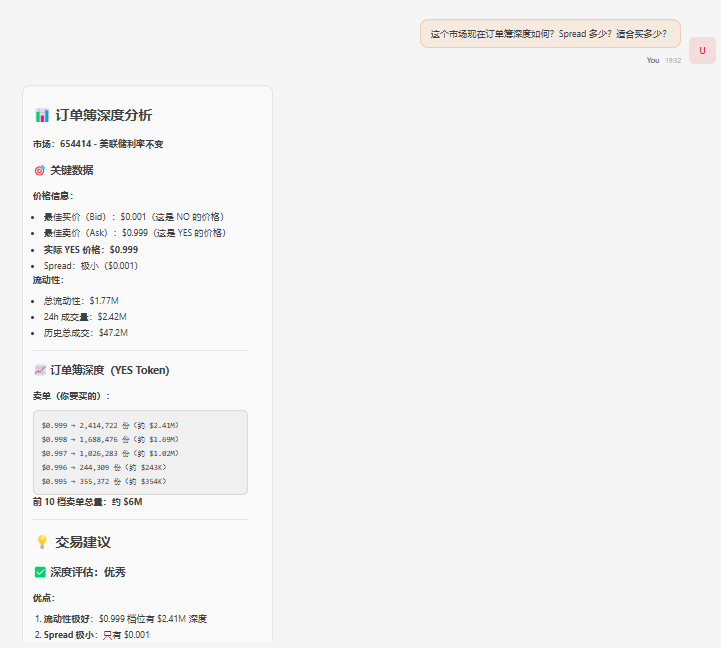Click the user's question message bubble
The height and width of the screenshot is (648, 721).
549,34
